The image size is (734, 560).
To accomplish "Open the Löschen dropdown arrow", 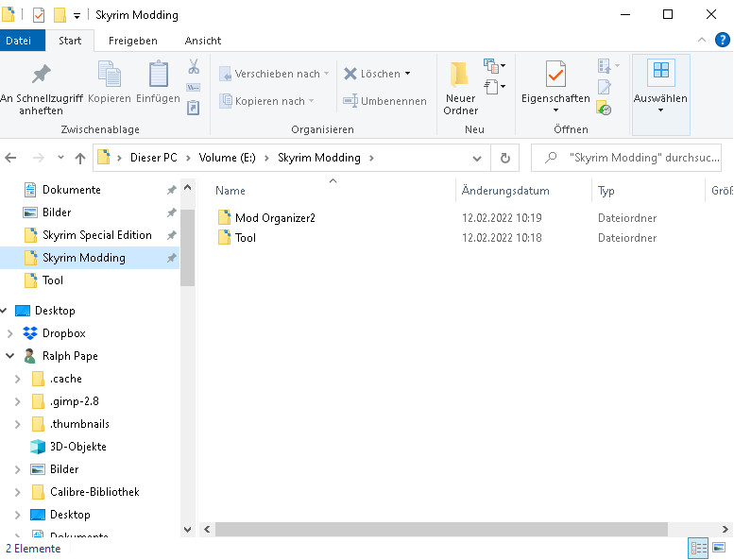I will (407, 74).
